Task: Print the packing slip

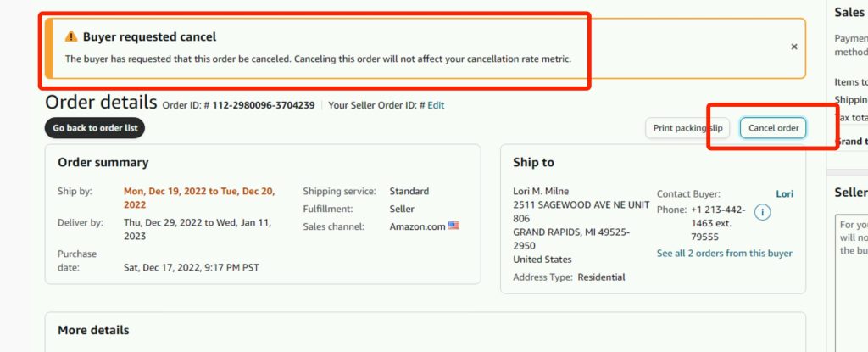Action: click(x=687, y=128)
